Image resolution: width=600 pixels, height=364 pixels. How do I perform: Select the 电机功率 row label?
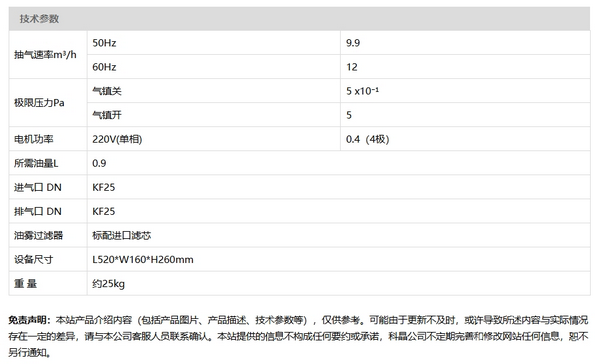point(34,139)
